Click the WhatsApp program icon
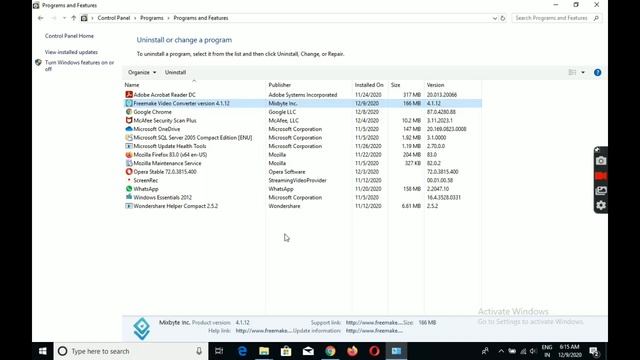The image size is (640, 360). point(129,189)
